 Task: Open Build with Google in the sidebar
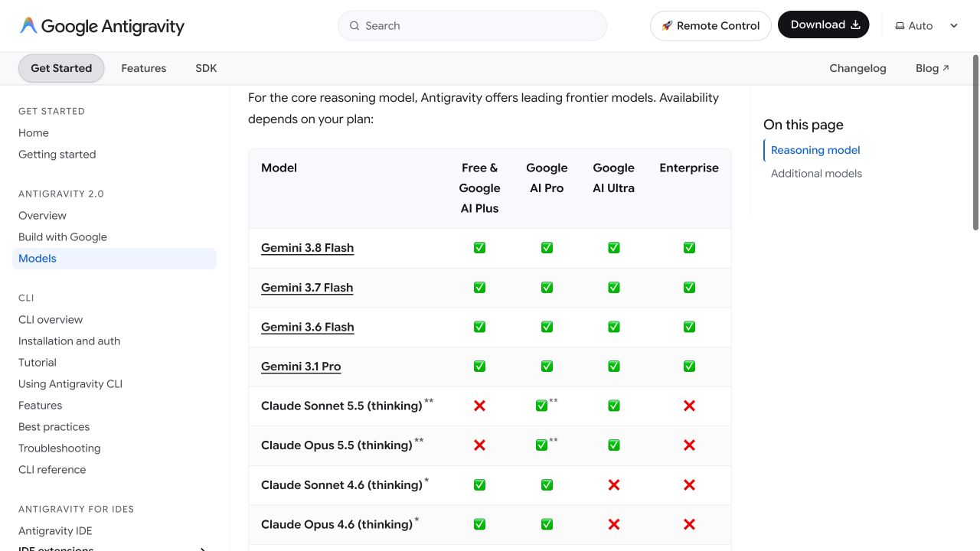(x=63, y=237)
